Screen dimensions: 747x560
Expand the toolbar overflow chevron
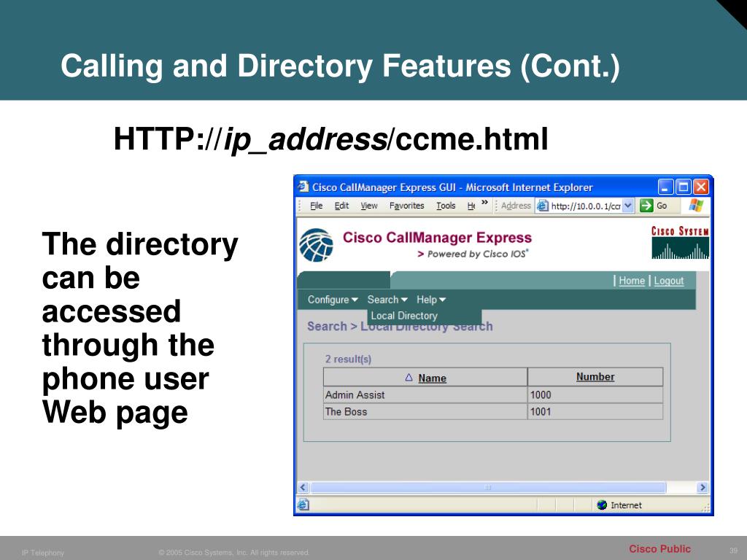[484, 203]
